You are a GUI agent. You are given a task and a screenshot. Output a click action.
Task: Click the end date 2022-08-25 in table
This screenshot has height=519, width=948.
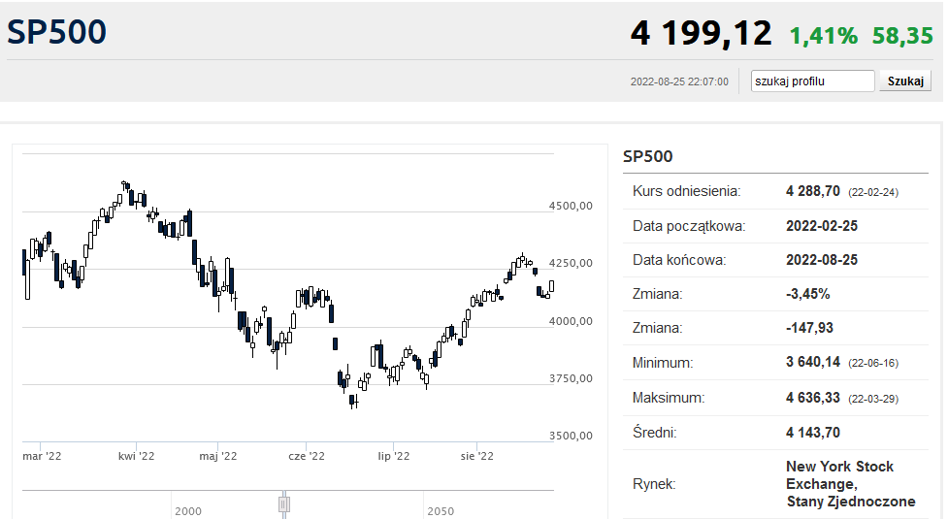pos(822,260)
